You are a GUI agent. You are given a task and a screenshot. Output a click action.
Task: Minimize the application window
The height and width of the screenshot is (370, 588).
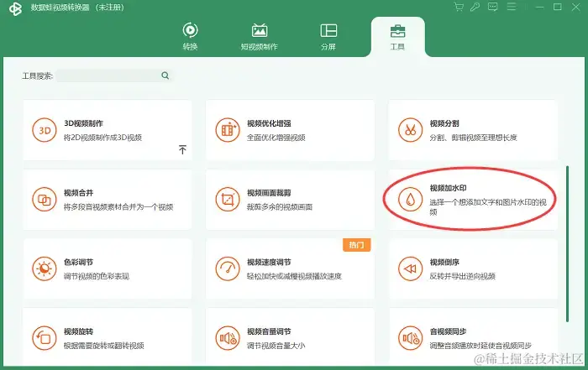click(x=539, y=7)
